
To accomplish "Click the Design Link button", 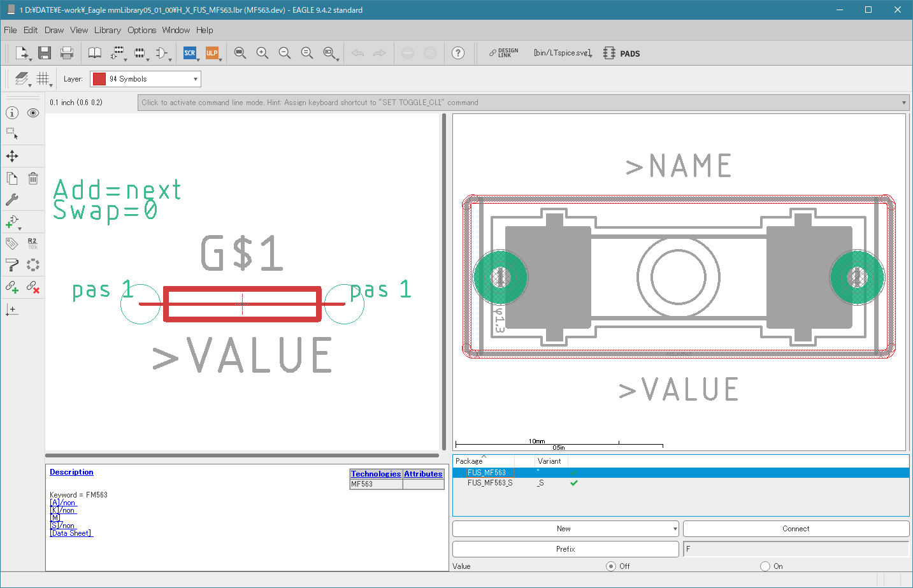I will coord(504,53).
